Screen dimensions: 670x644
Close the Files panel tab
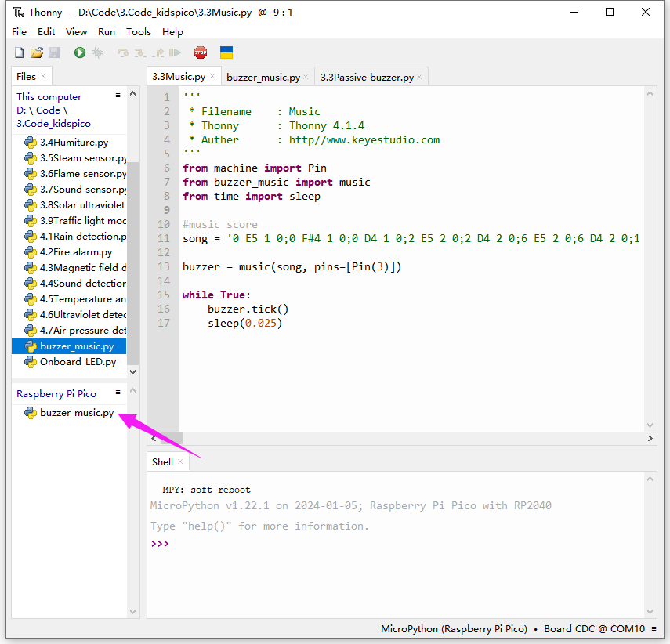click(x=43, y=76)
